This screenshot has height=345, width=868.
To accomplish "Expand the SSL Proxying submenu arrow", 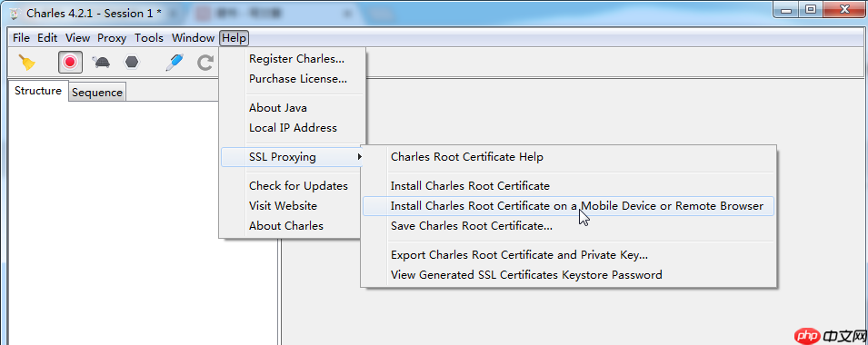I will click(x=360, y=157).
